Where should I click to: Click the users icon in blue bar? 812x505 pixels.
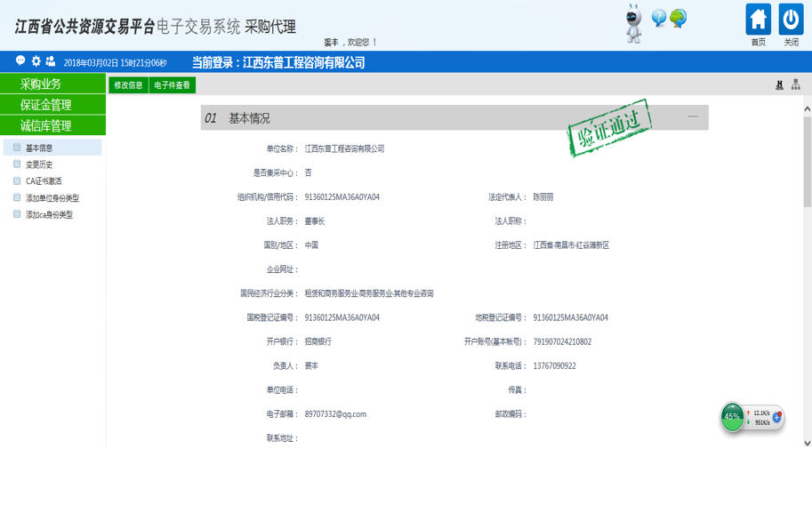click(51, 61)
